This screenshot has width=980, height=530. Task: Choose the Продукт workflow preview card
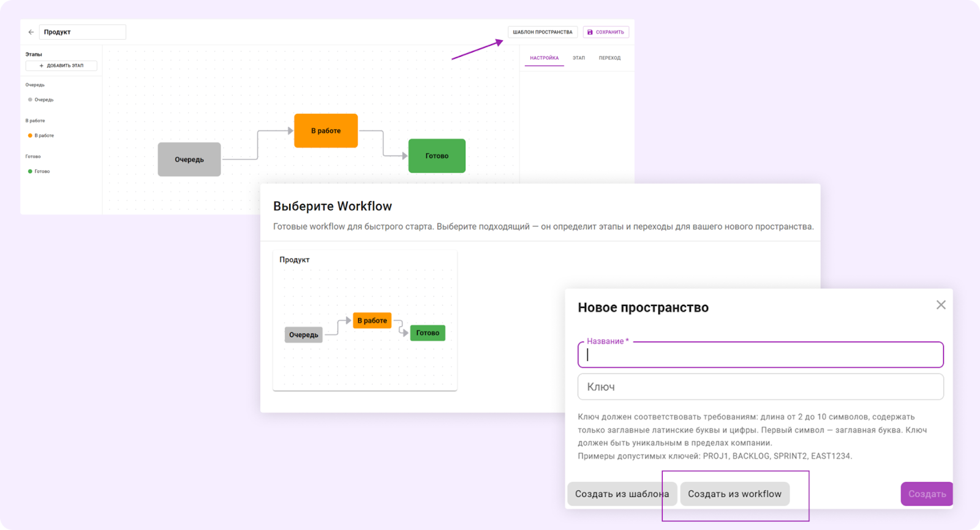(x=364, y=320)
